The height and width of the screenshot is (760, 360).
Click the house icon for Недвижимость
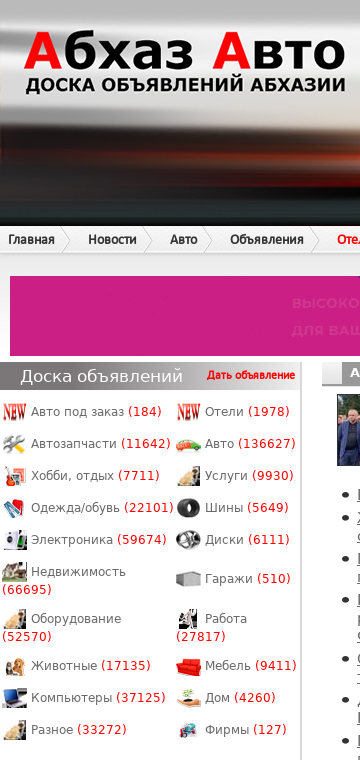point(14,572)
